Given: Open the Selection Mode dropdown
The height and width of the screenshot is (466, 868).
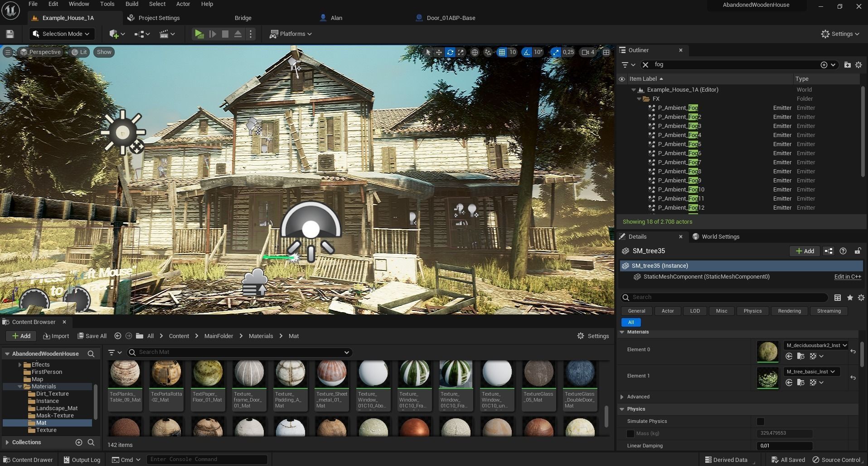Looking at the screenshot, I should click(x=62, y=34).
